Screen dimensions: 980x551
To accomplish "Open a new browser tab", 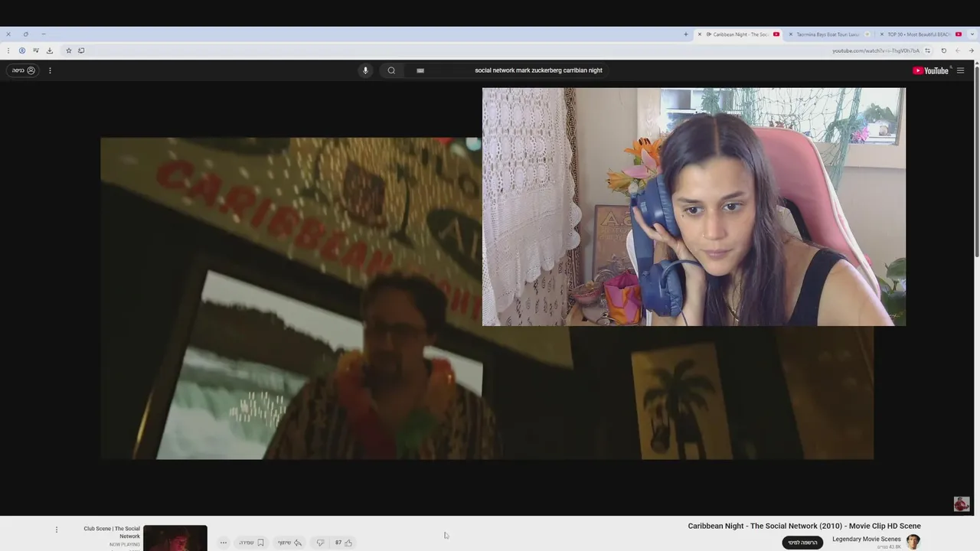I will click(x=686, y=34).
